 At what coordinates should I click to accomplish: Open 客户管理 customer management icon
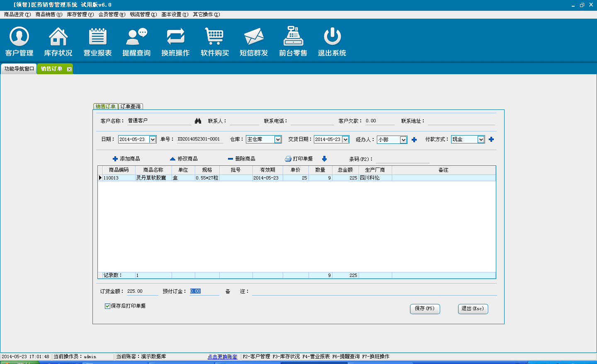pyautogui.click(x=19, y=37)
